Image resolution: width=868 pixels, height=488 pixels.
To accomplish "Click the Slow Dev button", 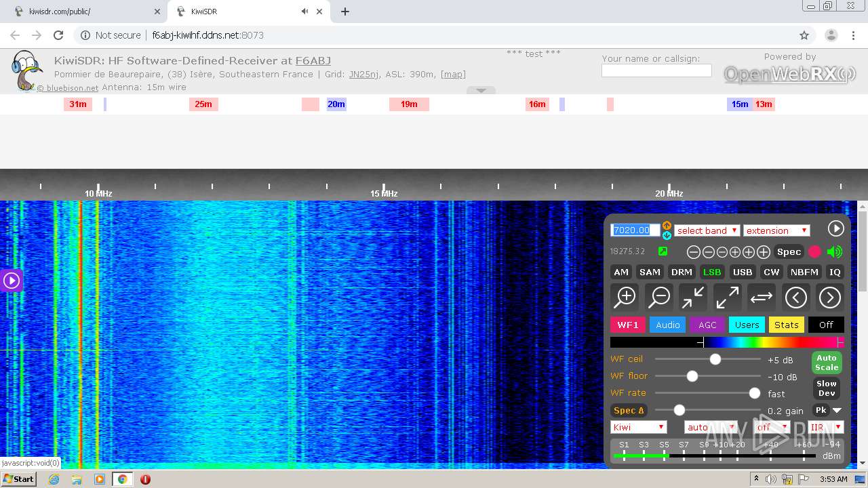I will pyautogui.click(x=827, y=388).
